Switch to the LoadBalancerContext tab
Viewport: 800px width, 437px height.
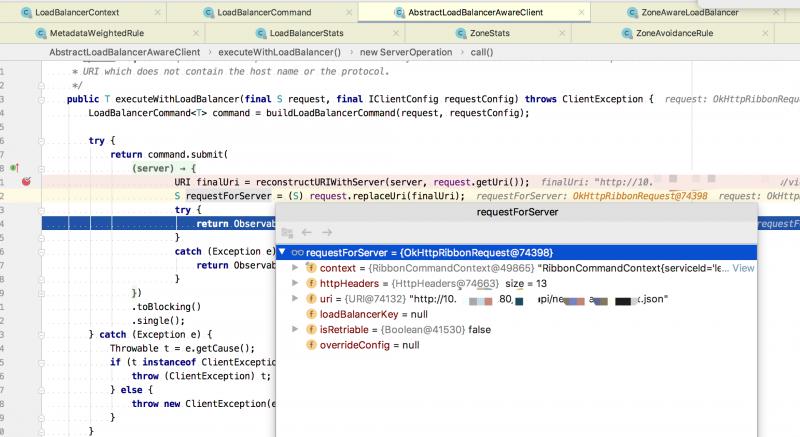click(x=77, y=12)
